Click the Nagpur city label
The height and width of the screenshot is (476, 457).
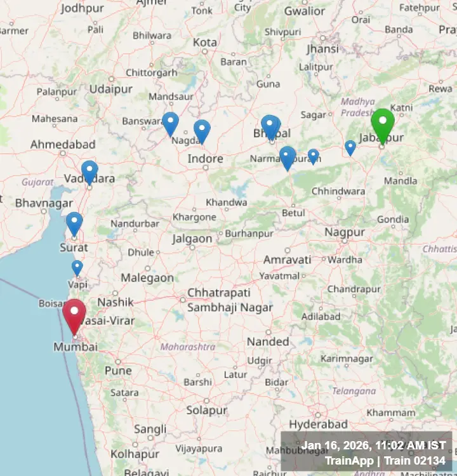[x=345, y=232]
